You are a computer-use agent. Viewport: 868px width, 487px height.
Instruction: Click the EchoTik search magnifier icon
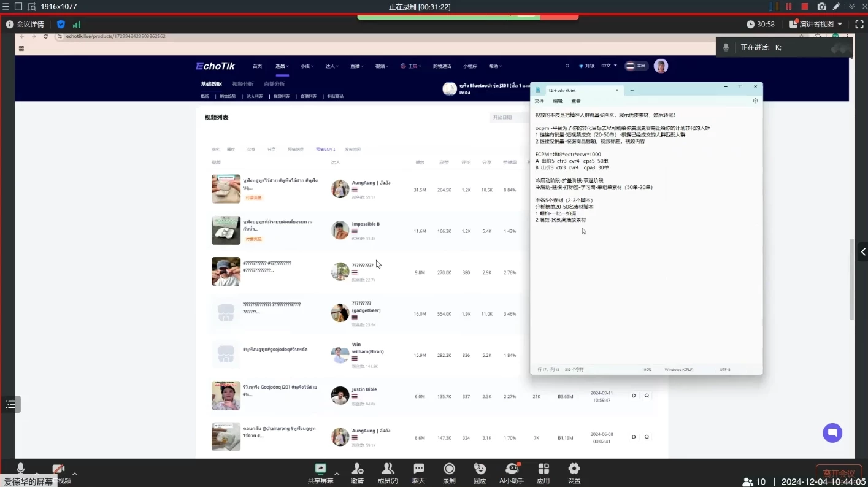click(567, 66)
